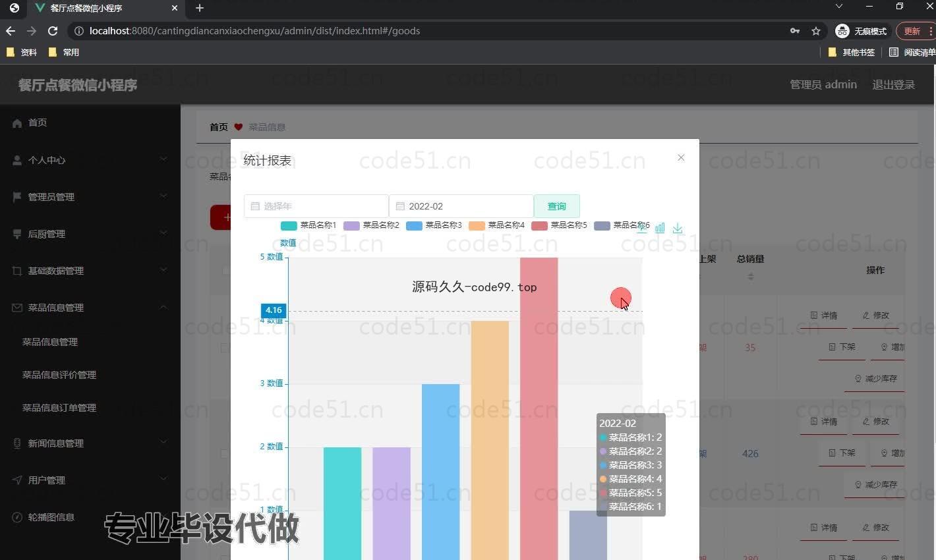Click the send icon beside 用户管理
This screenshot has height=560, width=936.
tap(17, 480)
